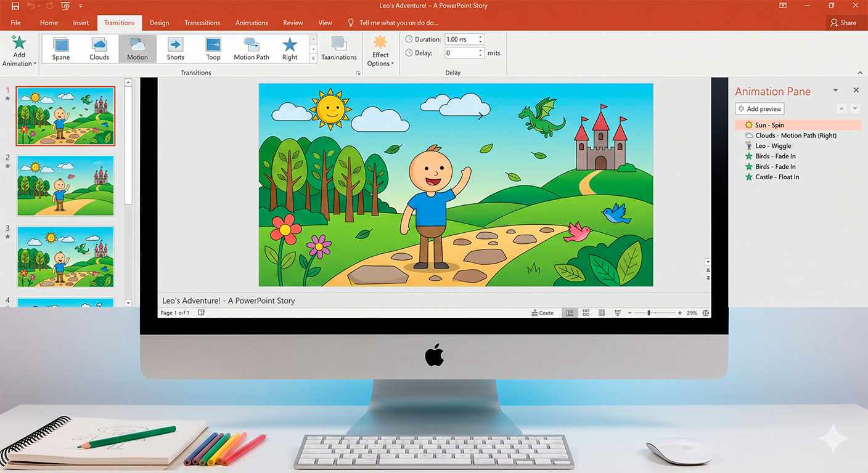This screenshot has width=868, height=473.
Task: Open the Design tab
Action: pyautogui.click(x=159, y=23)
